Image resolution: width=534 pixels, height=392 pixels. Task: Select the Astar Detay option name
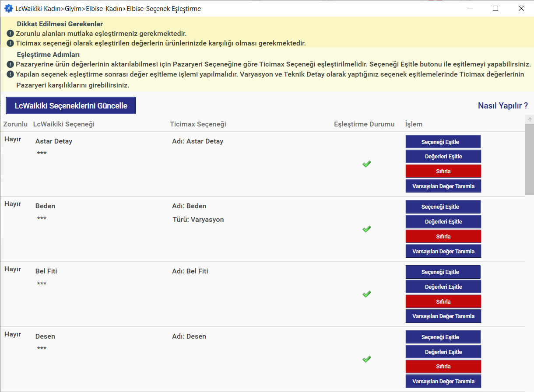[54, 141]
